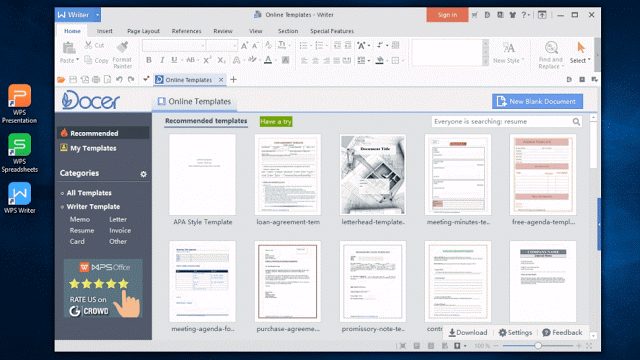The height and width of the screenshot is (360, 640).
Task: Click the search magnifier icon
Action: 576,122
